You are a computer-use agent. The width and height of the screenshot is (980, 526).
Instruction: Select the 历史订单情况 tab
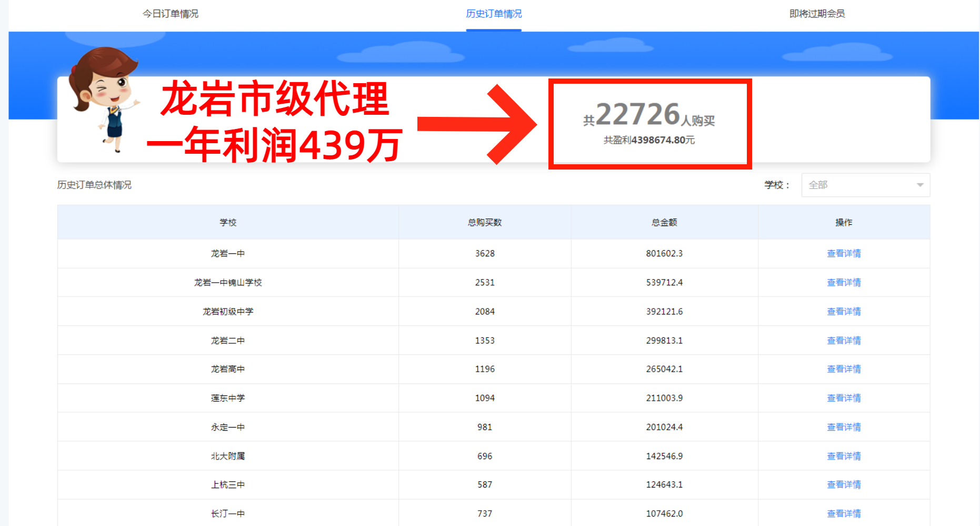[494, 14]
